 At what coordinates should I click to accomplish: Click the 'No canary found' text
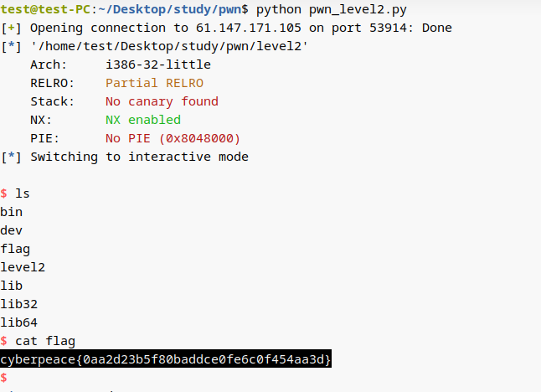tap(162, 101)
